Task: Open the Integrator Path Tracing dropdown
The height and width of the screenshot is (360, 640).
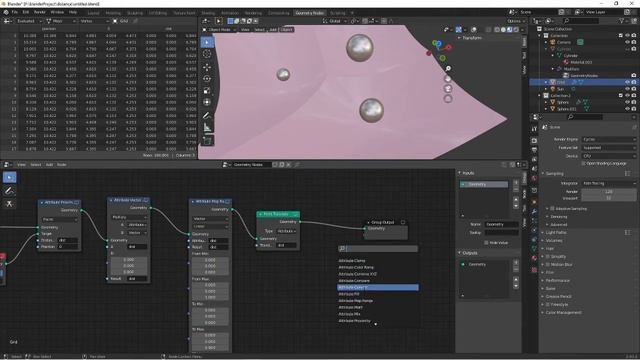Action: pyautogui.click(x=609, y=183)
